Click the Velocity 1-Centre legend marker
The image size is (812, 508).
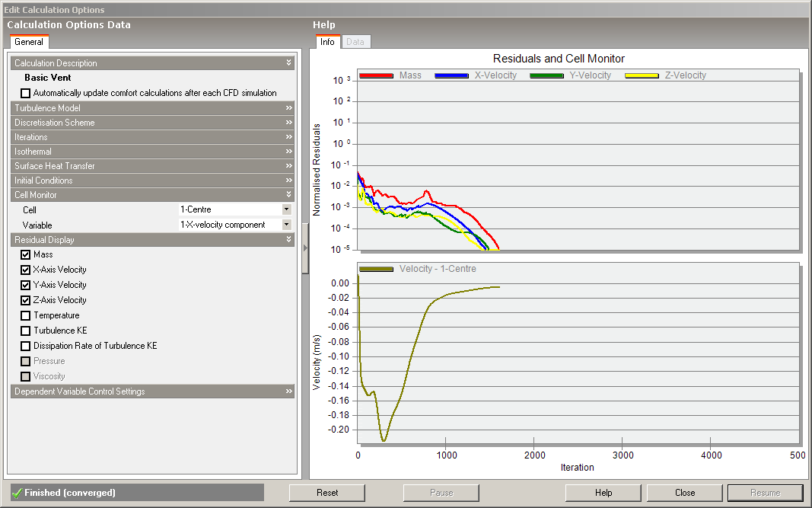click(x=376, y=269)
